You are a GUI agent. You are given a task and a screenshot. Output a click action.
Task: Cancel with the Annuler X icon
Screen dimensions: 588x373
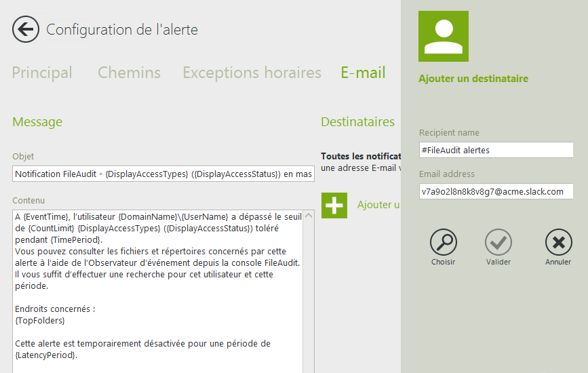(558, 242)
